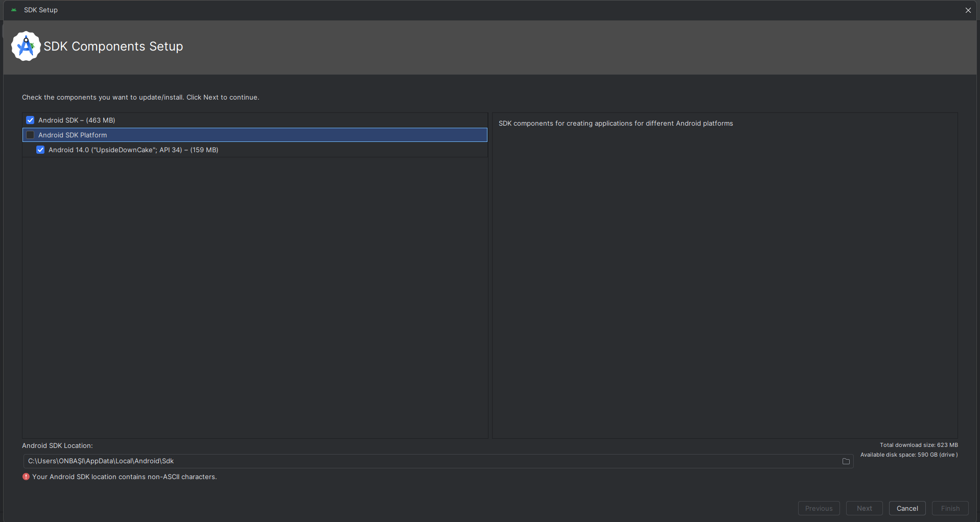Click the SDK components description text

pyautogui.click(x=616, y=123)
